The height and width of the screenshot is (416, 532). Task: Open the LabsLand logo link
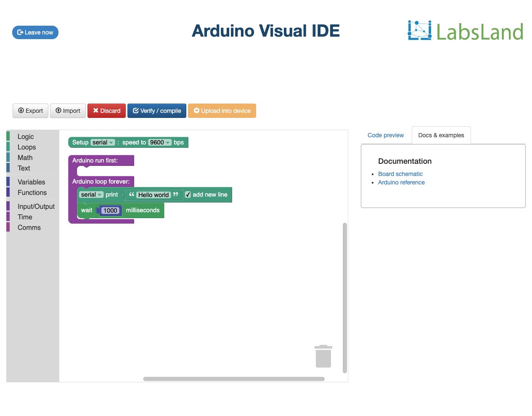(466, 31)
